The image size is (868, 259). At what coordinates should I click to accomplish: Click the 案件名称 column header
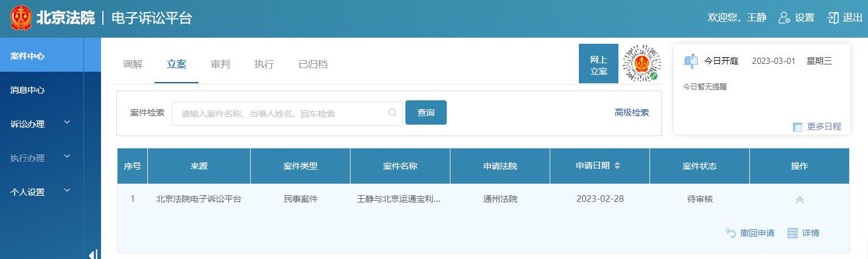401,166
